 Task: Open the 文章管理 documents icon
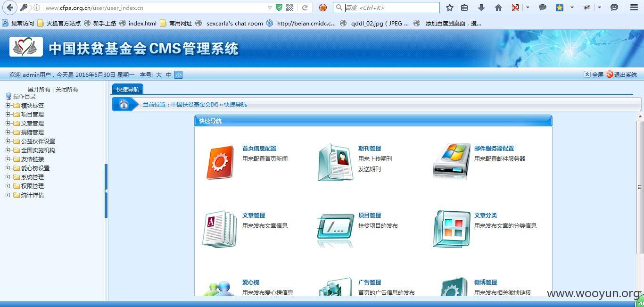click(220, 229)
